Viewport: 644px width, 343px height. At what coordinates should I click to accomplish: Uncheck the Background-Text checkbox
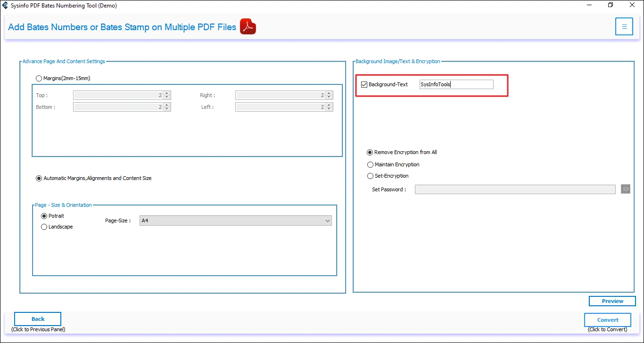point(364,84)
